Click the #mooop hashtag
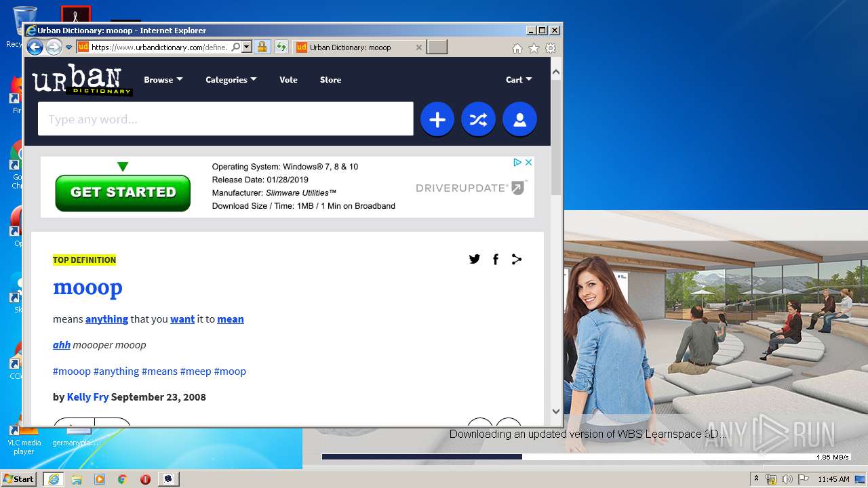868x488 pixels. (72, 371)
